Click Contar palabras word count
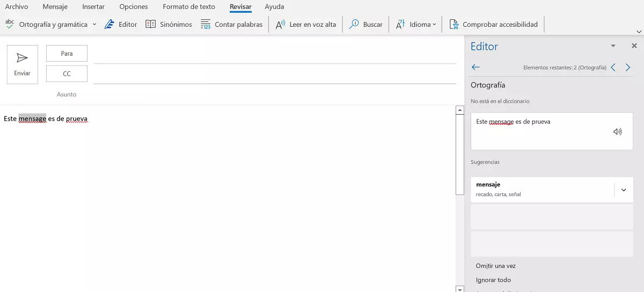 231,24
